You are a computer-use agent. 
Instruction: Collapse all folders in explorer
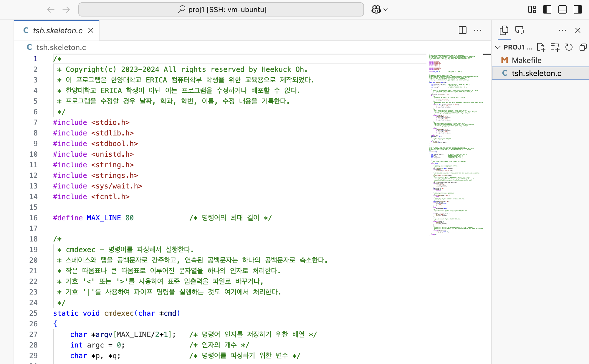point(583,47)
